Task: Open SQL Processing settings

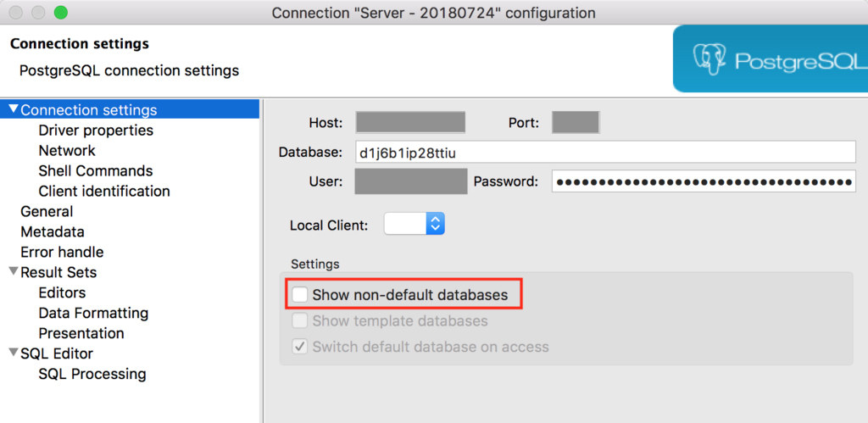Action: tap(92, 374)
